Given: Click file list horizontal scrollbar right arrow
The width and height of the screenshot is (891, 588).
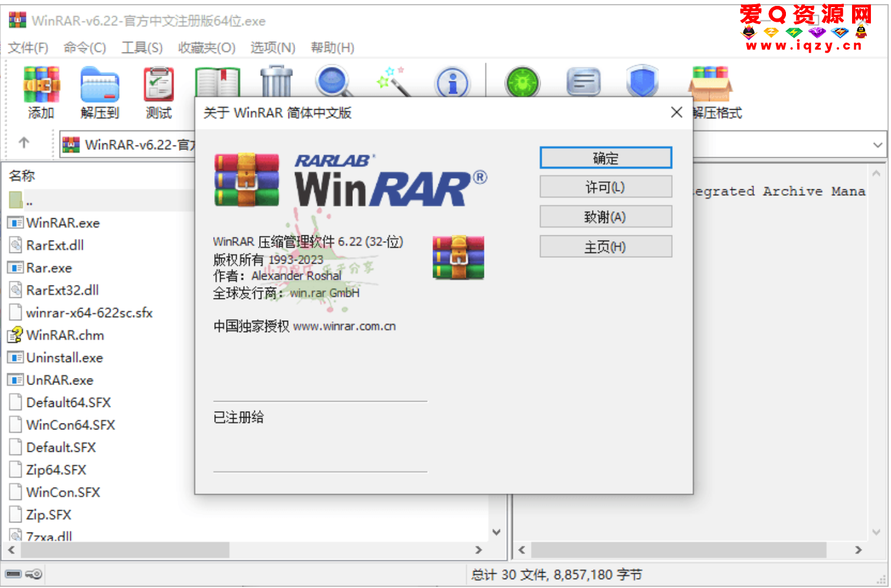Looking at the screenshot, I should pos(479,550).
